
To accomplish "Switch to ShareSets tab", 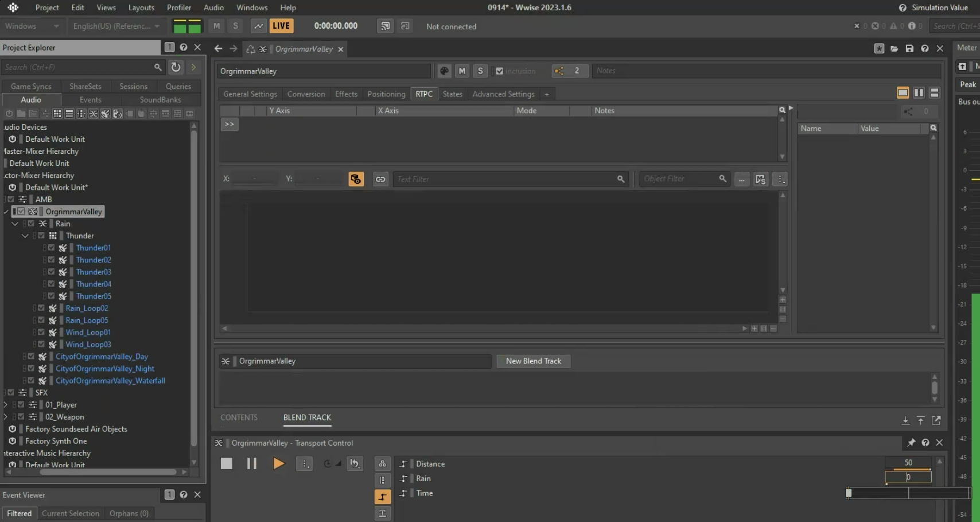I will 85,86.
